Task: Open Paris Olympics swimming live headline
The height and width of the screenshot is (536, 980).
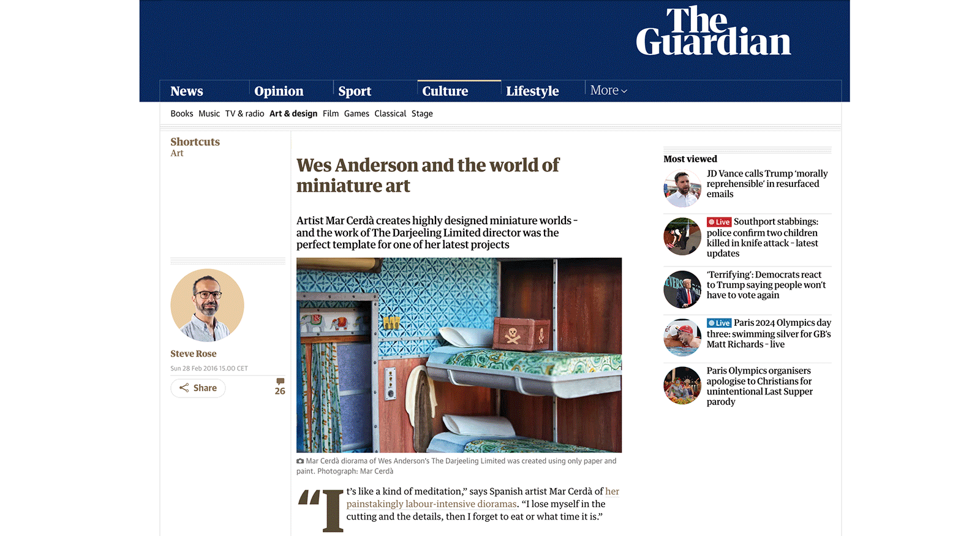Action: coord(769,333)
